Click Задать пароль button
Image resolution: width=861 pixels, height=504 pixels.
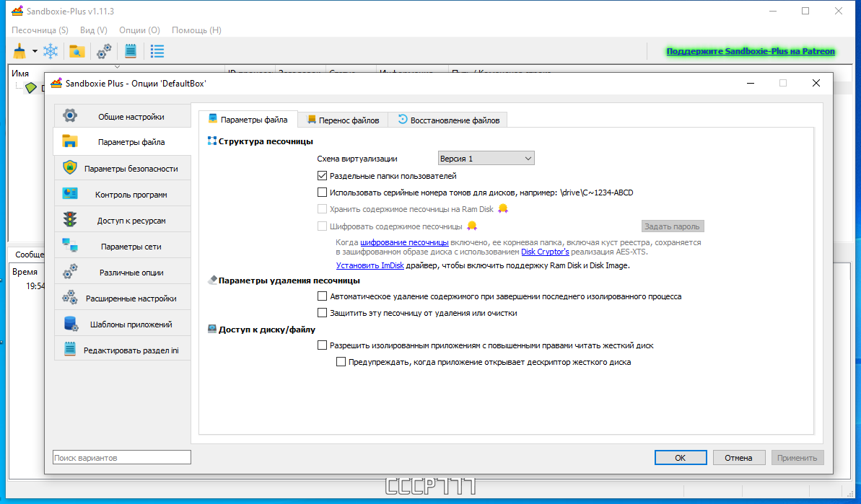(672, 226)
